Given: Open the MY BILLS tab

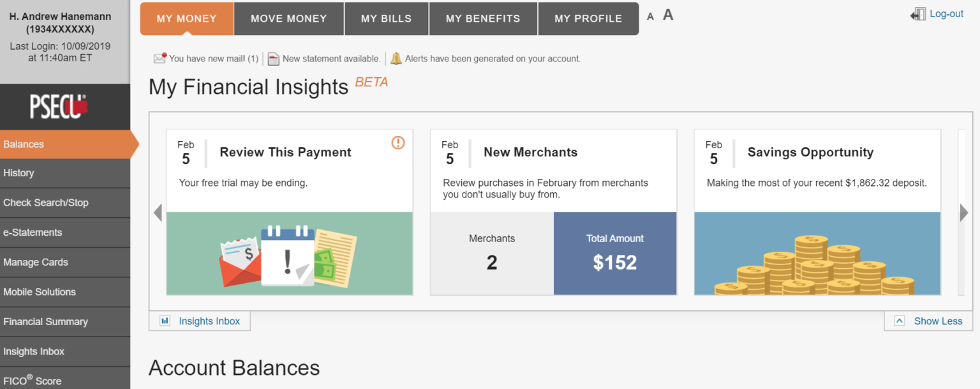Looking at the screenshot, I should click(x=386, y=19).
